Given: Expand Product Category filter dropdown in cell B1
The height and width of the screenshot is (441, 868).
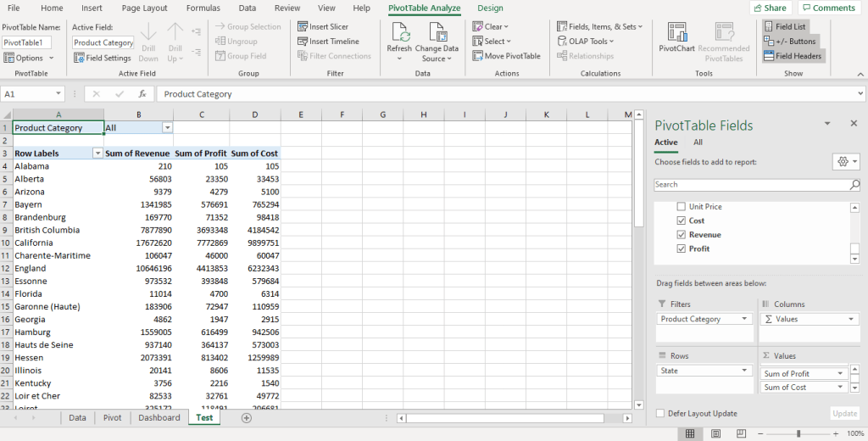Looking at the screenshot, I should tap(167, 128).
